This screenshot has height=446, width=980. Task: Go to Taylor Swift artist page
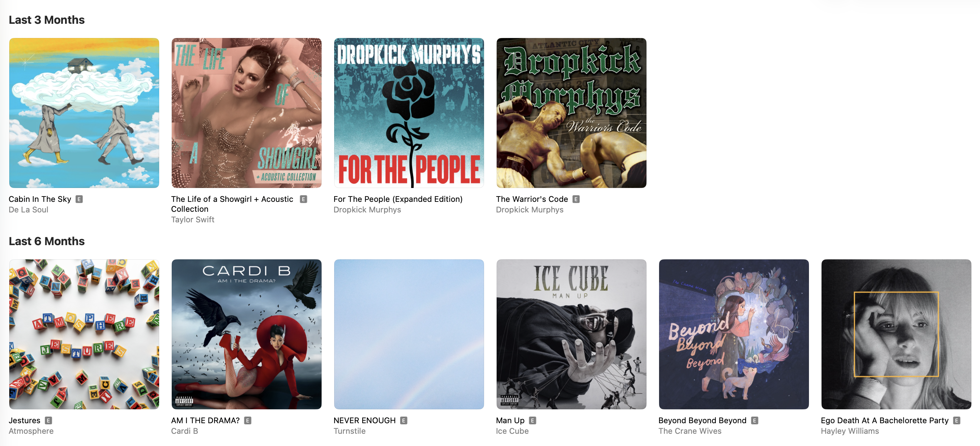point(193,220)
